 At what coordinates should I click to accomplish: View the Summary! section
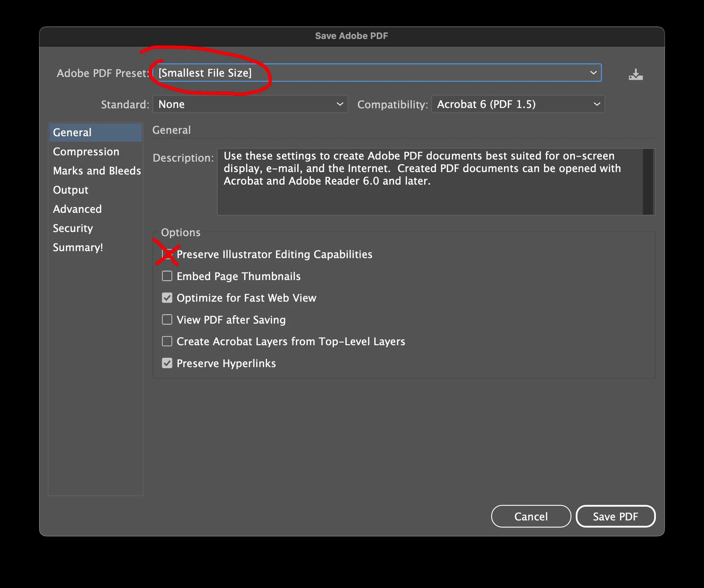click(x=78, y=247)
